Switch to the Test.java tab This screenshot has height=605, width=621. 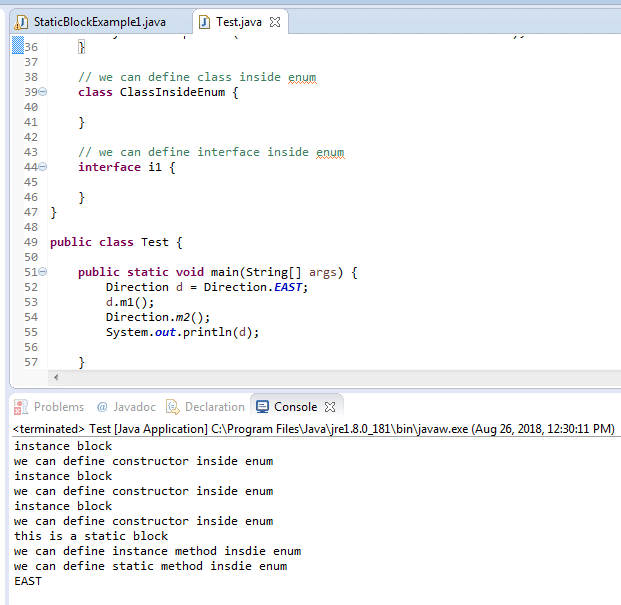click(240, 22)
